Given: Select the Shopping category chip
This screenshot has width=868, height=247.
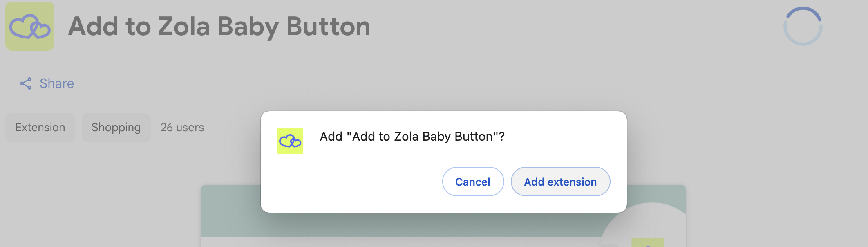Looking at the screenshot, I should click(x=116, y=128).
